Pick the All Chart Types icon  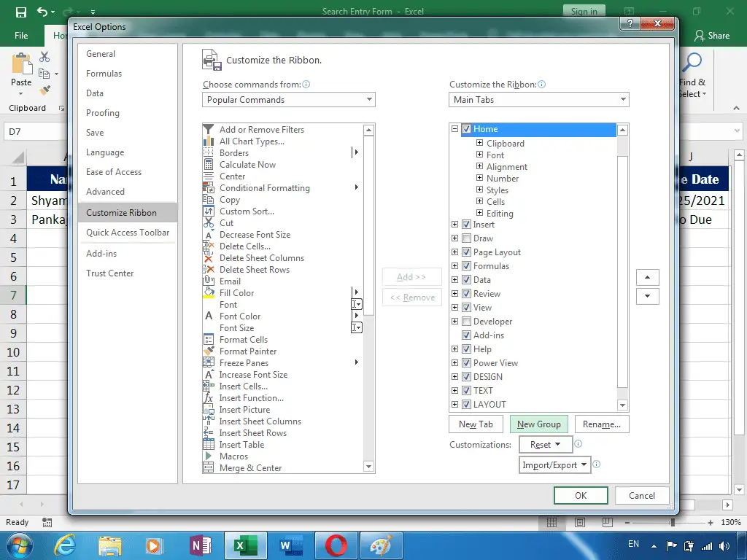click(x=208, y=141)
